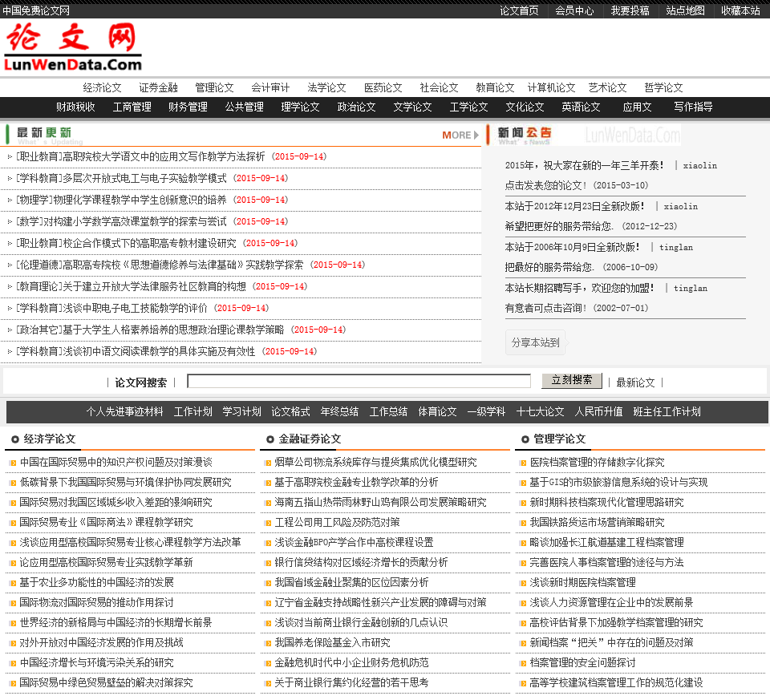This screenshot has width=770, height=700.
Task: Open 会员中心 in the top bar
Action: tap(574, 10)
